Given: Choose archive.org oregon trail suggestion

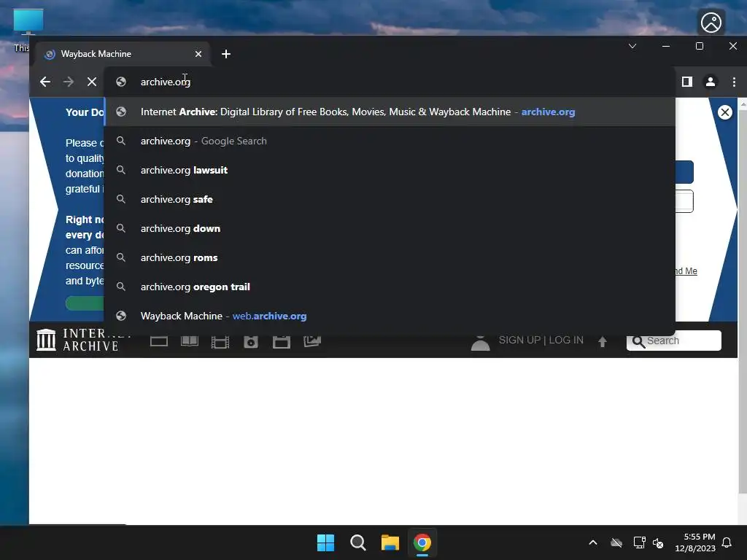Looking at the screenshot, I should tap(390, 287).
